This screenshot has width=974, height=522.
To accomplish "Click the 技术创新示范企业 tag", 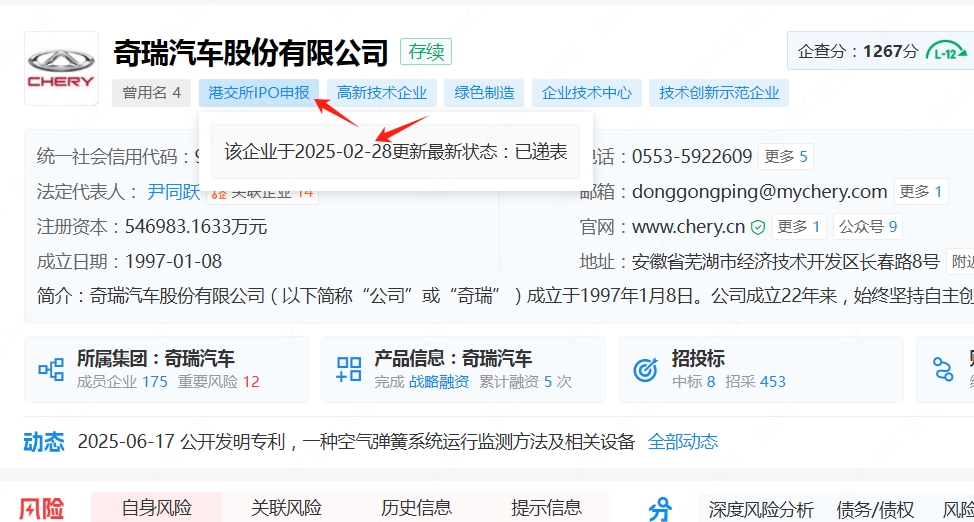I will point(719,93).
